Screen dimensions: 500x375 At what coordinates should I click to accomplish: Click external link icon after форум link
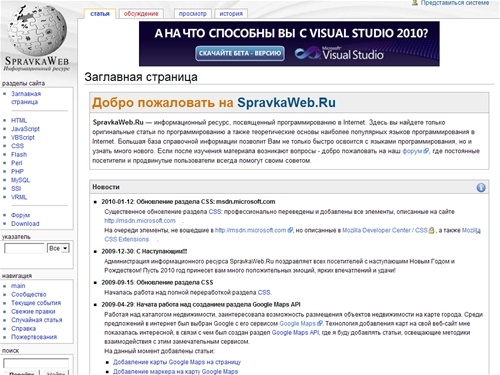(426, 151)
